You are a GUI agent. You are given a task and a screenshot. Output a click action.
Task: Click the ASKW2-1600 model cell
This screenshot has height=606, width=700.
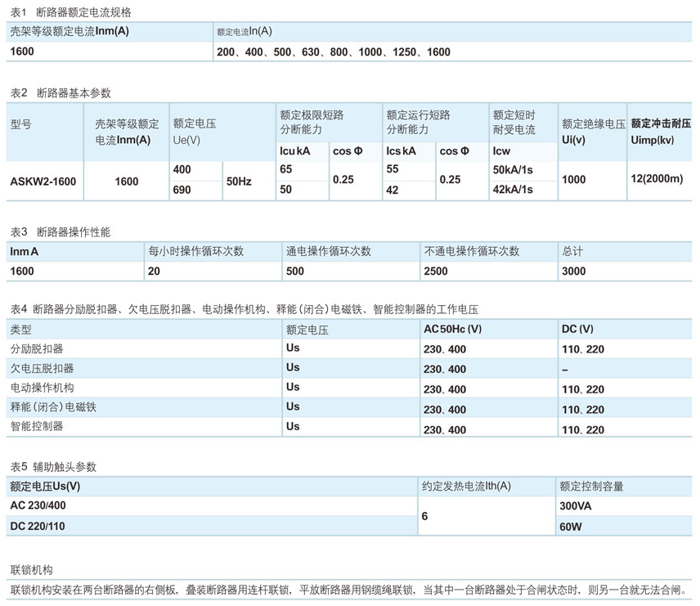[43, 181]
